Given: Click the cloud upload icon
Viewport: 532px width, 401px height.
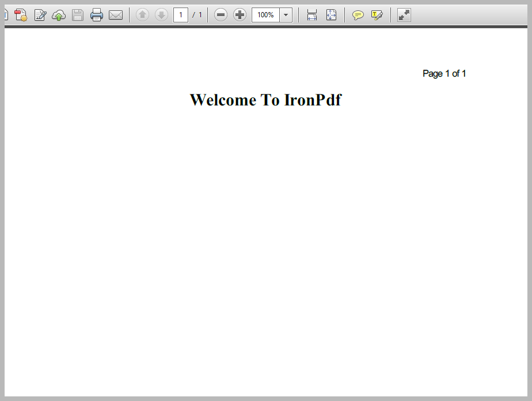Looking at the screenshot, I should tap(59, 16).
